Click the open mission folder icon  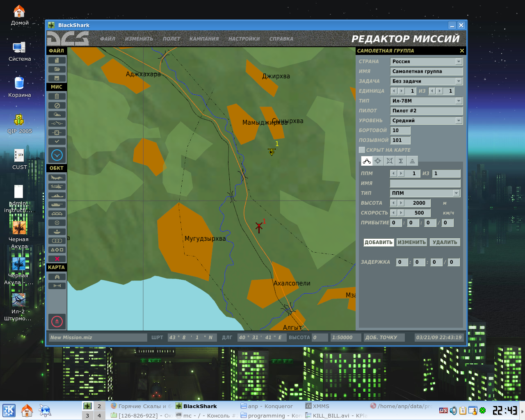pos(57,69)
